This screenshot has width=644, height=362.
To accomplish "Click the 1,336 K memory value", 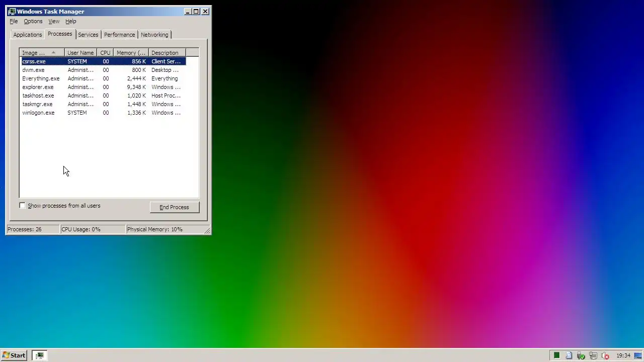I will (x=136, y=113).
